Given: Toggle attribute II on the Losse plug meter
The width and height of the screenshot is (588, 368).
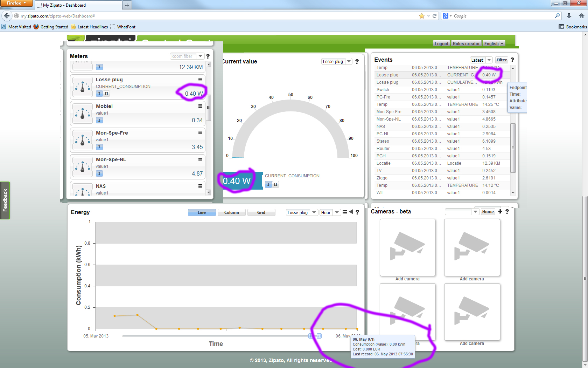Looking at the screenshot, I should (106, 94).
